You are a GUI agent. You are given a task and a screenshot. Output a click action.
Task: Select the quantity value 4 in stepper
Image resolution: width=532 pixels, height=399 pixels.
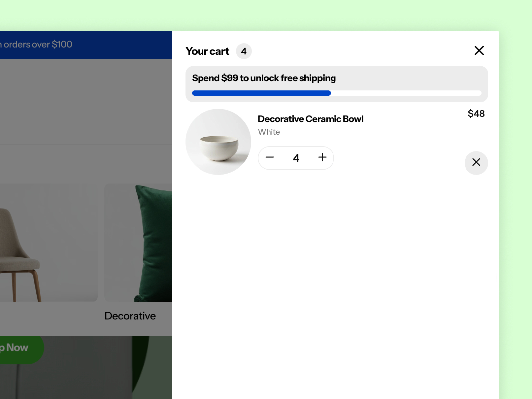[296, 158]
